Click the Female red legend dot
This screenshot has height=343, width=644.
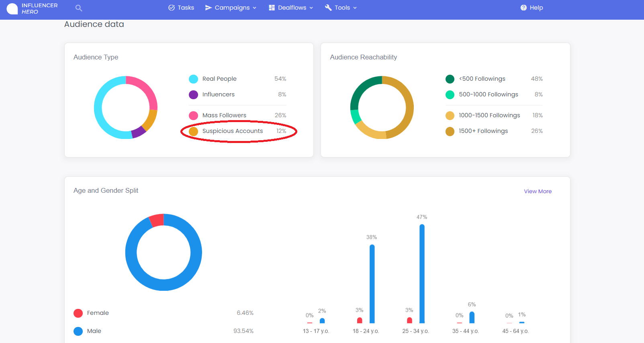point(78,313)
